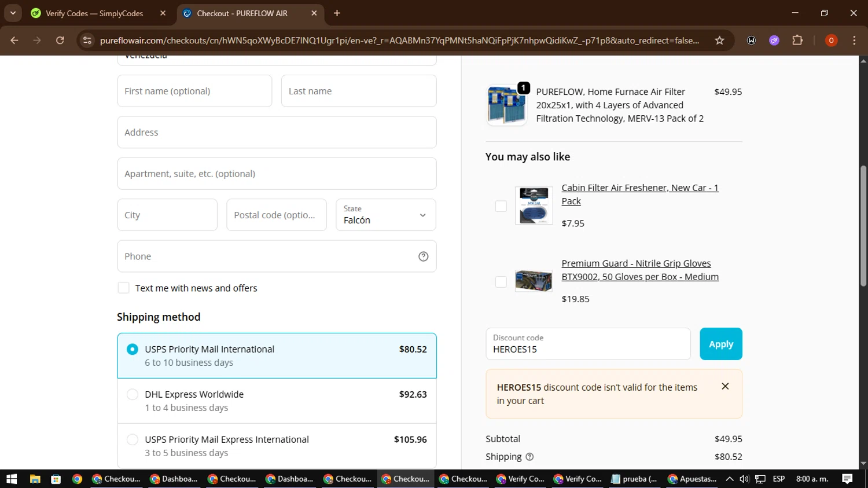This screenshot has height=488, width=868.
Task: Dismiss the HEROES15 invalid code message
Action: [725, 386]
